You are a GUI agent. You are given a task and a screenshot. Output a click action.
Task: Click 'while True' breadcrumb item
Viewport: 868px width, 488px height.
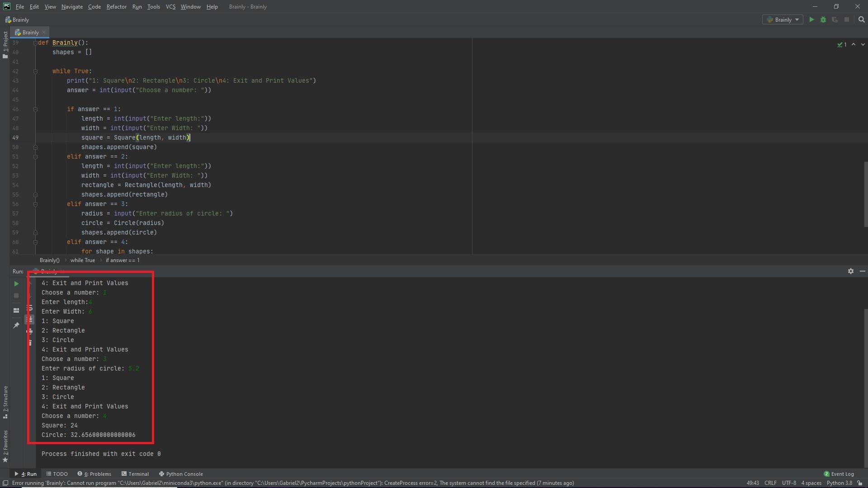click(83, 260)
